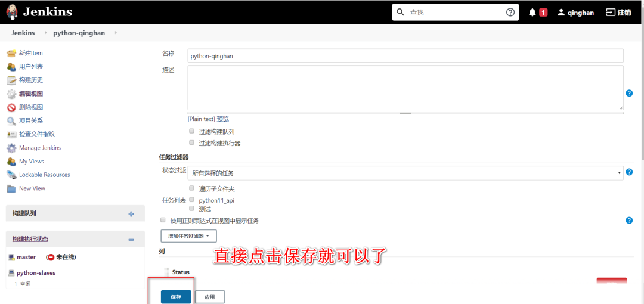Click the python-slaves computer icon
Screen dimensions: 644x304
click(11, 273)
